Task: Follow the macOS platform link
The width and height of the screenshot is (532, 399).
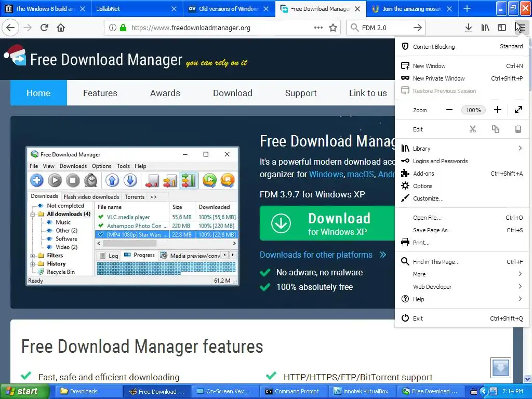Action: (x=361, y=174)
